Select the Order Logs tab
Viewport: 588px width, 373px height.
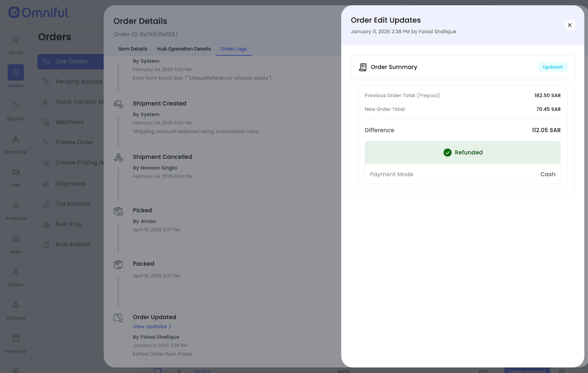point(233,49)
